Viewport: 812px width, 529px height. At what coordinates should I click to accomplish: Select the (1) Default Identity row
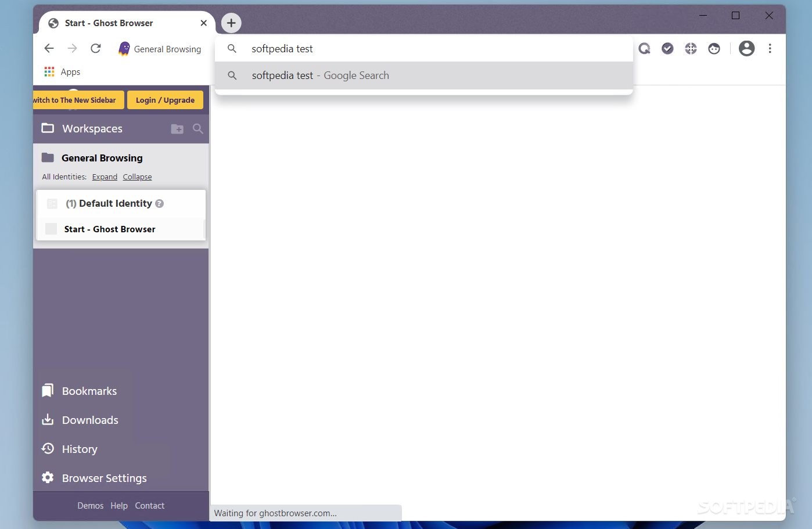[121, 204]
